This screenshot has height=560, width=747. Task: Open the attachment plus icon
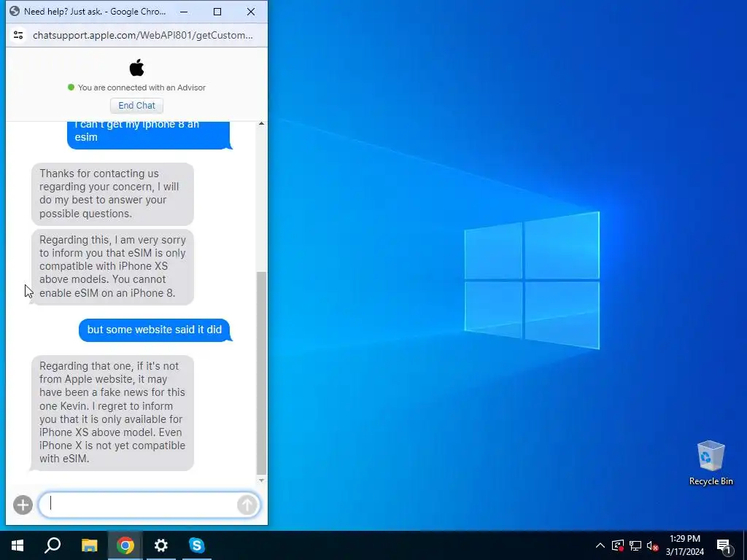pyautogui.click(x=23, y=505)
